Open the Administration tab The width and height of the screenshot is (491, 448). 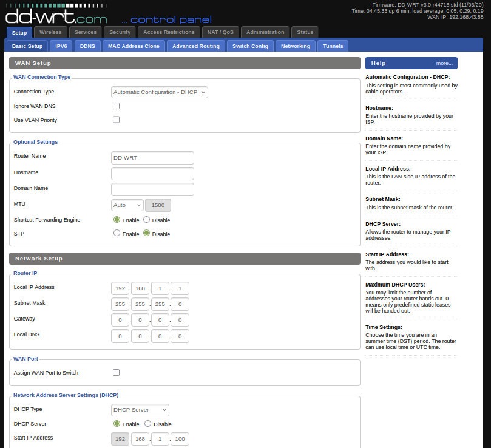(265, 32)
